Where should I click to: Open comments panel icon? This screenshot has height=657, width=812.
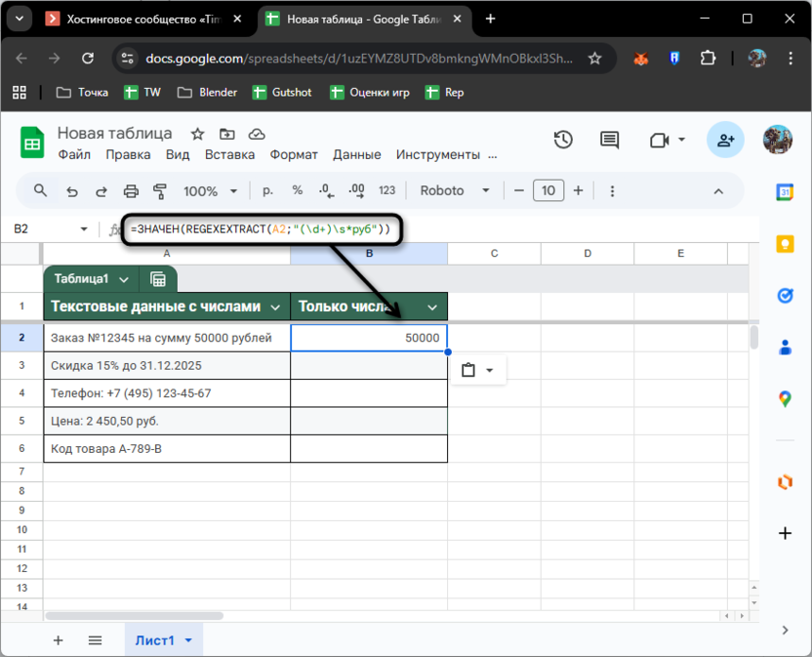click(610, 141)
